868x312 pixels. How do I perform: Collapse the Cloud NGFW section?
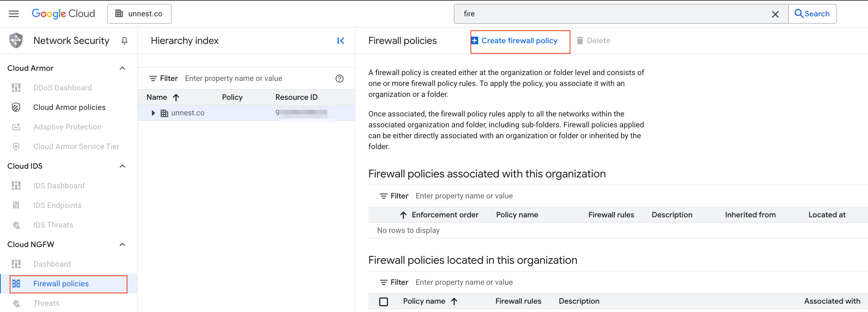click(123, 245)
